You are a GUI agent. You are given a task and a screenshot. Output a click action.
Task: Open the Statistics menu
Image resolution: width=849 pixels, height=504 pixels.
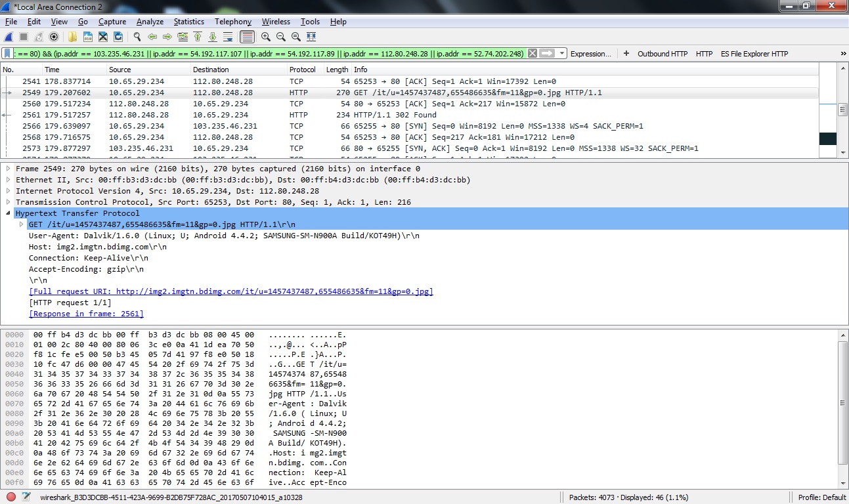188,22
